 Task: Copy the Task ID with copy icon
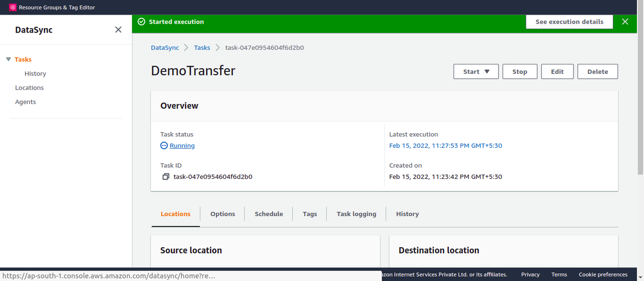click(166, 177)
